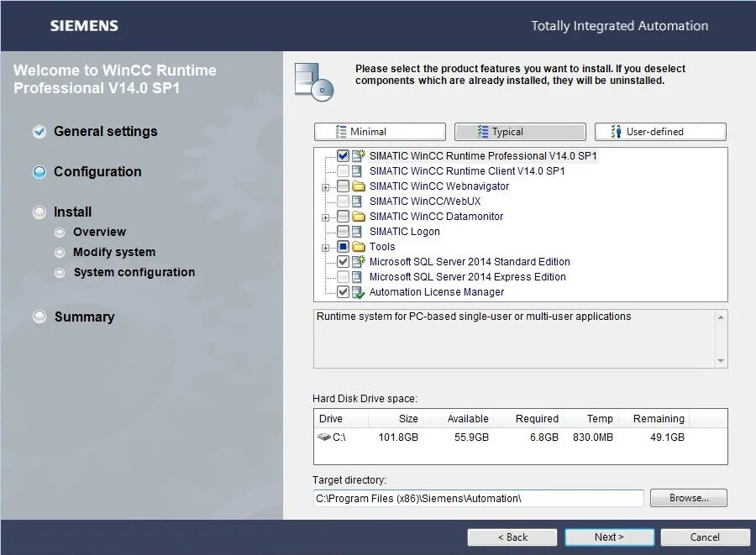This screenshot has width=756, height=555.
Task: Check the SIMATIC WinCC/WebUX checkbox
Action: [x=343, y=201]
